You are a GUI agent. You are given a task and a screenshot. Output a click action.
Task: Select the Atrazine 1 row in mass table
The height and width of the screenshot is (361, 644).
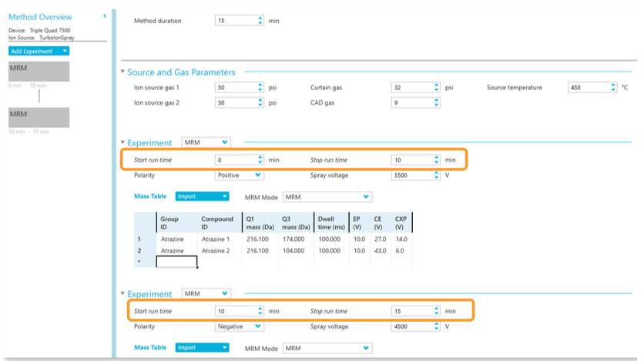click(x=216, y=239)
